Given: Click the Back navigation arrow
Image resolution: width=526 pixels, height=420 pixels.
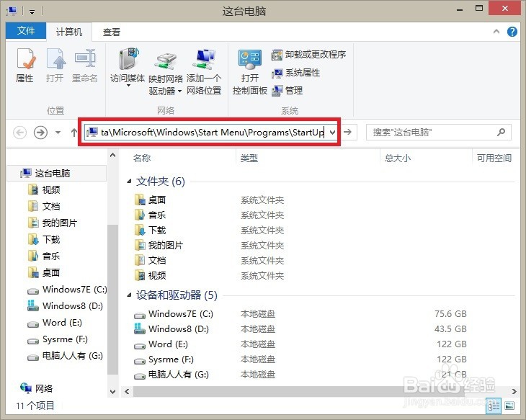Looking at the screenshot, I should 19,133.
